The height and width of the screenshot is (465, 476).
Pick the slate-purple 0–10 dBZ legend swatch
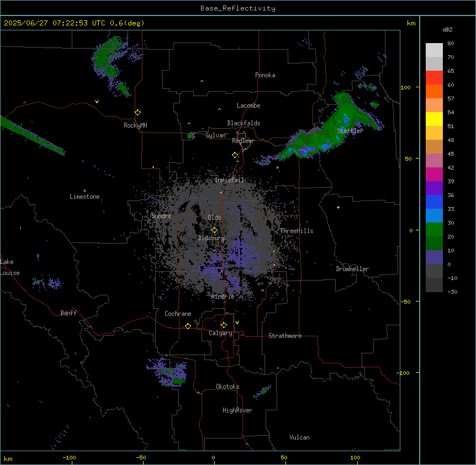coord(434,257)
